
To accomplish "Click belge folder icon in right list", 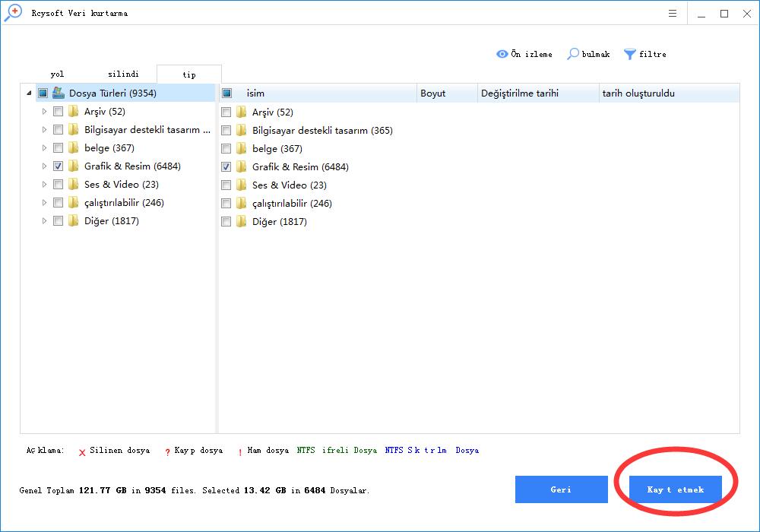I will 242,149.
